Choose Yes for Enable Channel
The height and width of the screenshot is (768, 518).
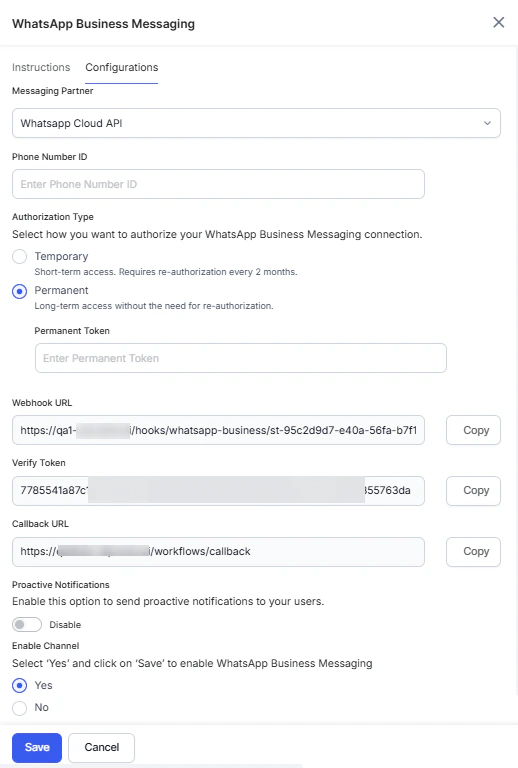[x=20, y=685]
